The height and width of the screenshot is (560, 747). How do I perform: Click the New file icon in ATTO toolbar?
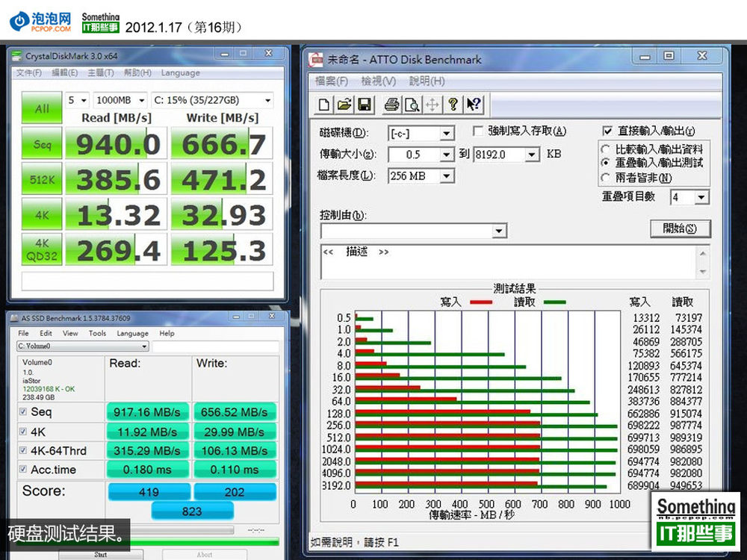pyautogui.click(x=324, y=105)
